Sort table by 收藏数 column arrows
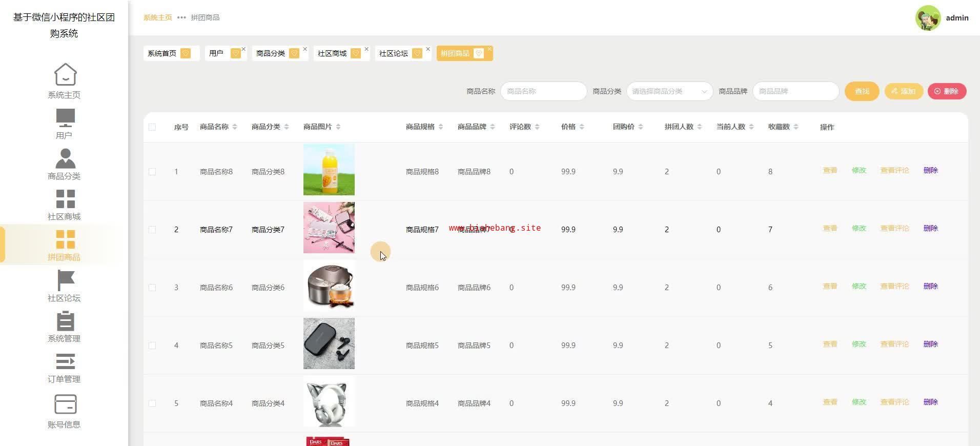980x446 pixels. 795,127
